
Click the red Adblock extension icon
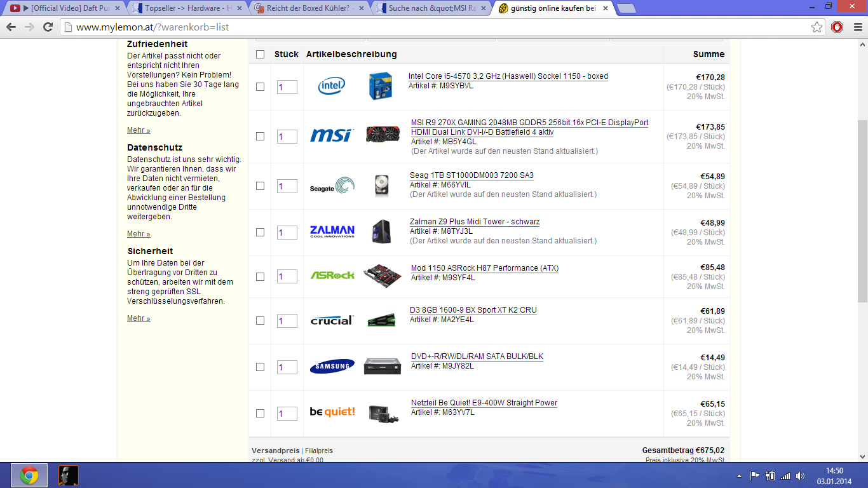coord(837,27)
